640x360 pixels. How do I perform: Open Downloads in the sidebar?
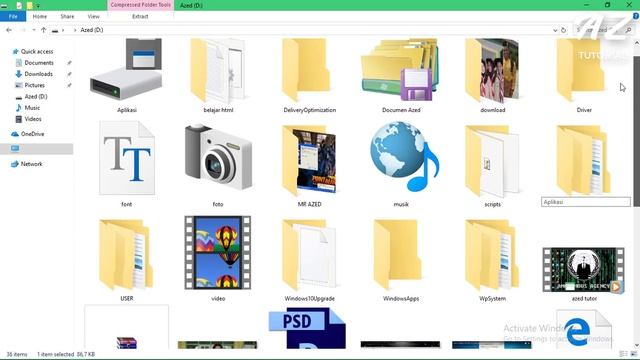(38, 74)
